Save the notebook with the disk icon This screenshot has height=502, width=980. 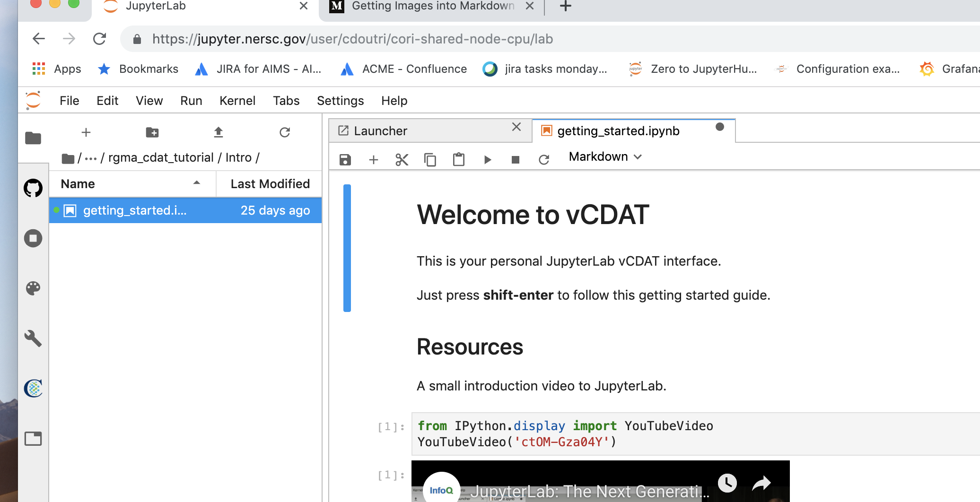[x=345, y=160]
